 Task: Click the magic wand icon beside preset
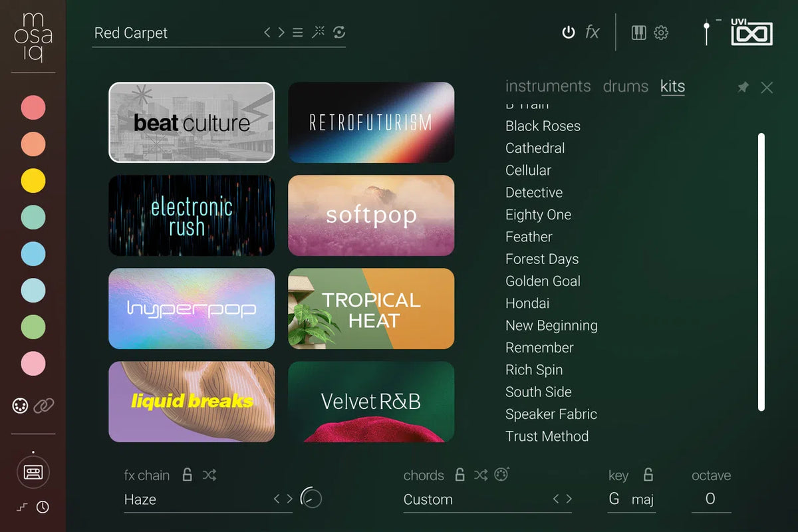click(319, 32)
